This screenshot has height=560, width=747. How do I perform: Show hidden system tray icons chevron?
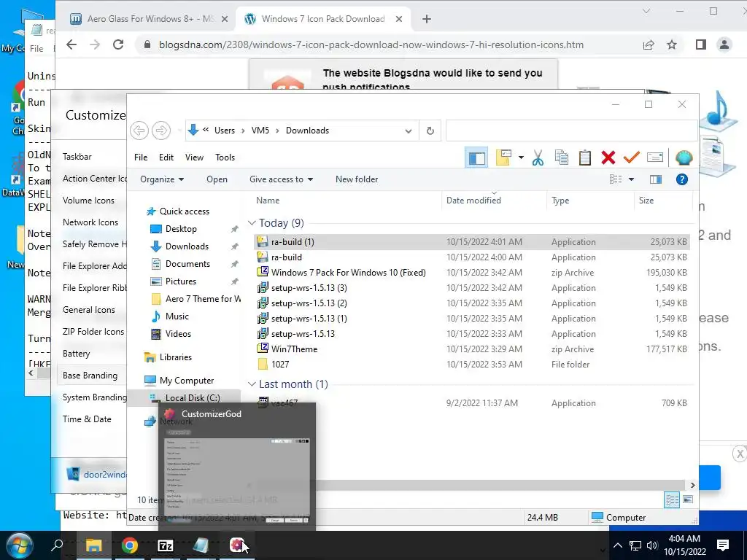click(x=617, y=545)
